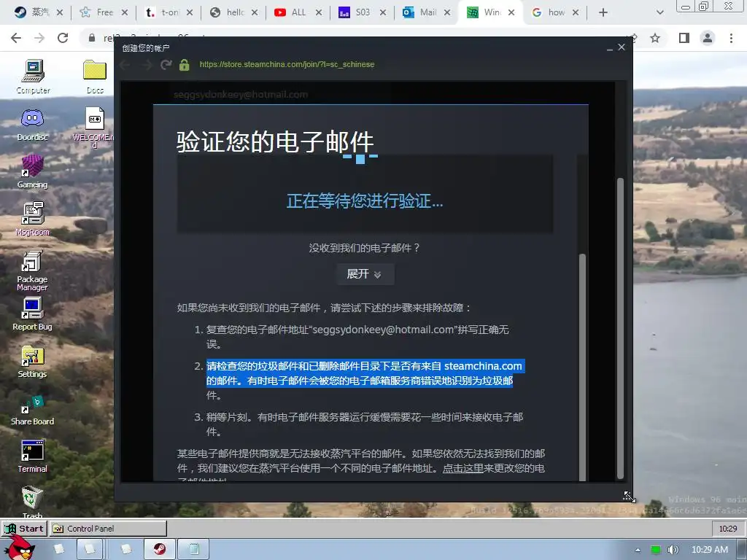Image resolution: width=747 pixels, height=560 pixels.
Task: Open the Package Manager desktop icon
Action: 32,270
